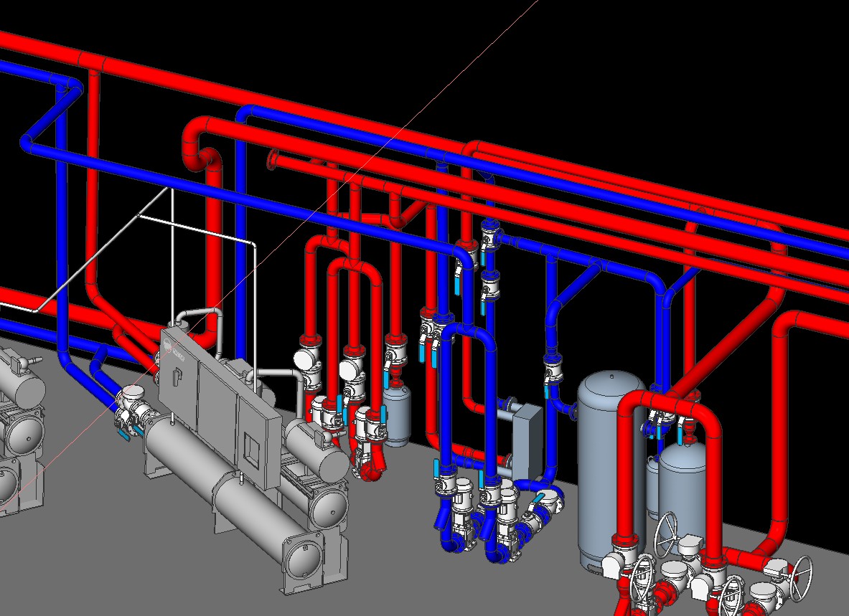Pick the round logo on chiller panel
This screenshot has width=849, height=616.
point(168,351)
